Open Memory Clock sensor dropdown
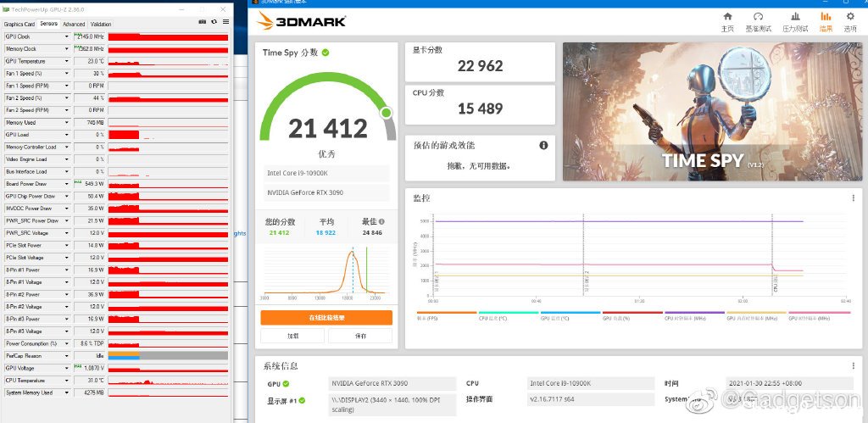Screen dimensions: 868x423 pos(66,48)
